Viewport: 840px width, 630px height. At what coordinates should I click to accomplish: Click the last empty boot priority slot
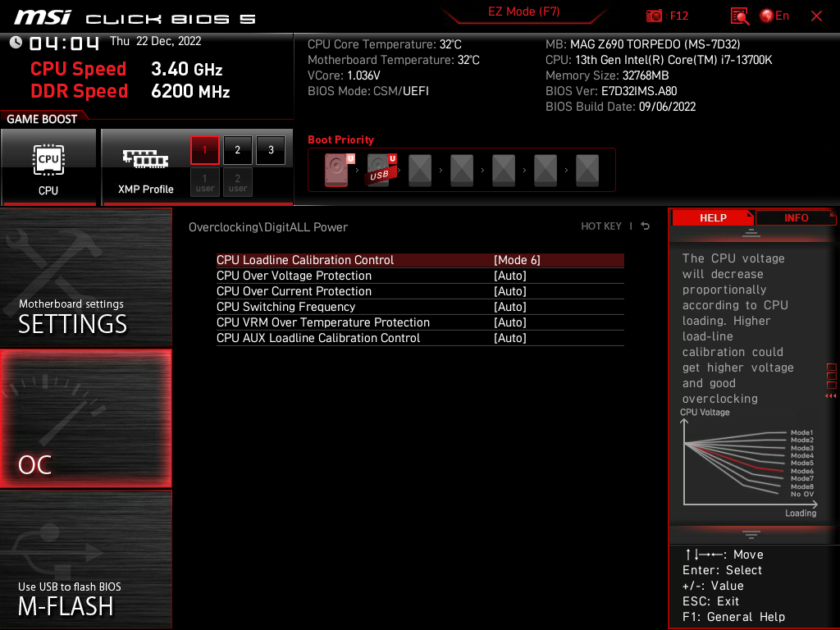point(587,171)
